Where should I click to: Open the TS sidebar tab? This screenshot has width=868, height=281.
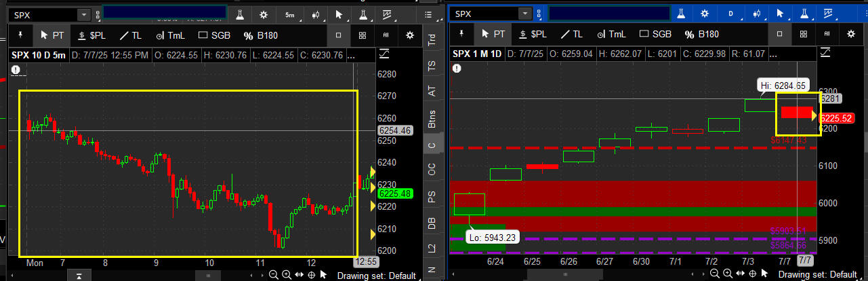point(432,66)
